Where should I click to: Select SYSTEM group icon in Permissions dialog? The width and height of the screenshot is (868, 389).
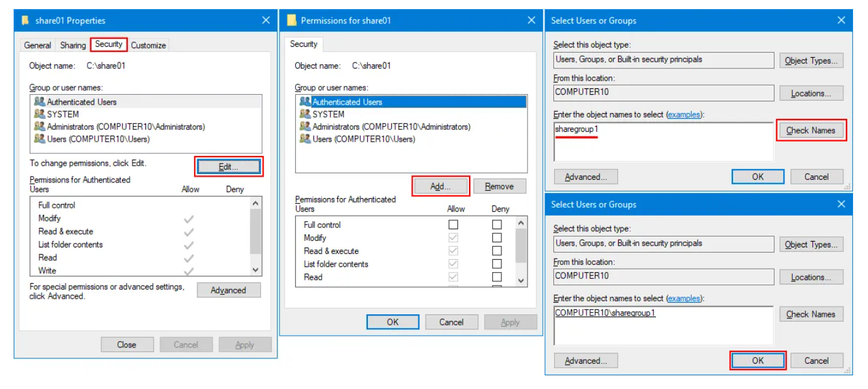(x=306, y=114)
